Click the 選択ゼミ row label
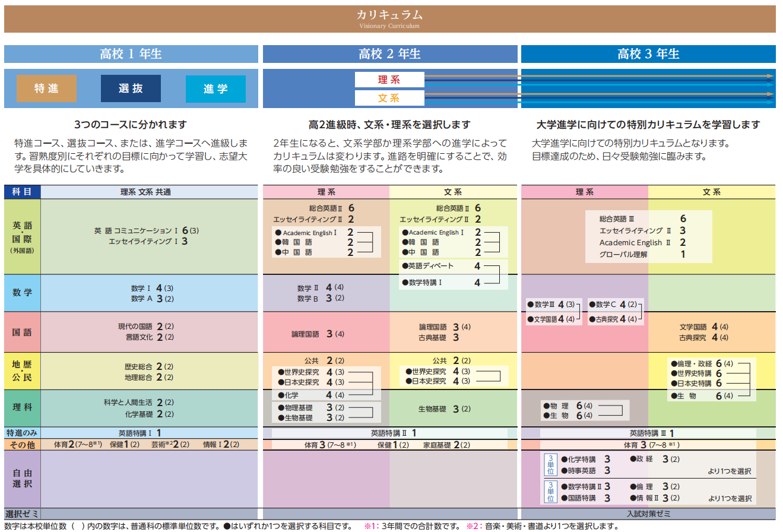Image resolution: width=783 pixels, height=532 pixels. click(x=23, y=514)
